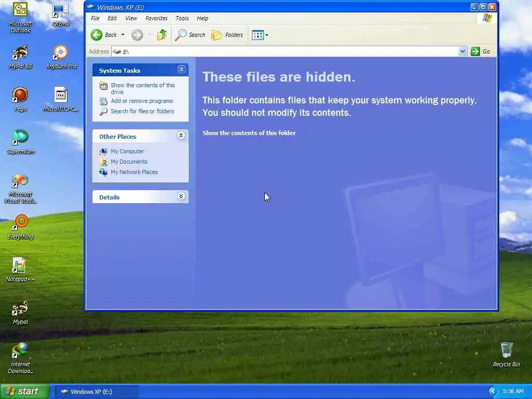The width and height of the screenshot is (532, 399).
Task: Close the Windows XP (E:) window
Action: [x=492, y=7]
